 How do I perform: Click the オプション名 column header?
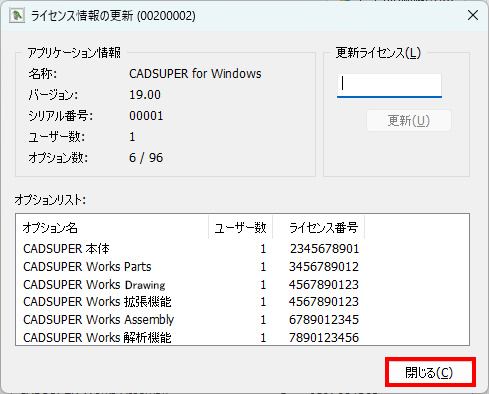[x=112, y=228]
